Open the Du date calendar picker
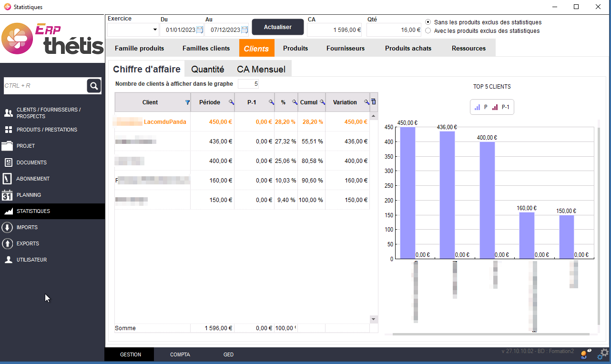Screen dimensions: 611x364 coord(200,30)
